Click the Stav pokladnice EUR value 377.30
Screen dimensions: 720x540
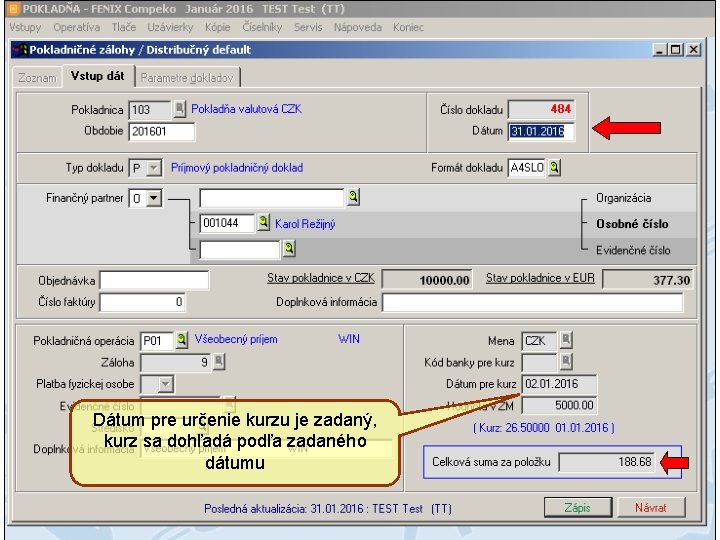[x=647, y=280]
